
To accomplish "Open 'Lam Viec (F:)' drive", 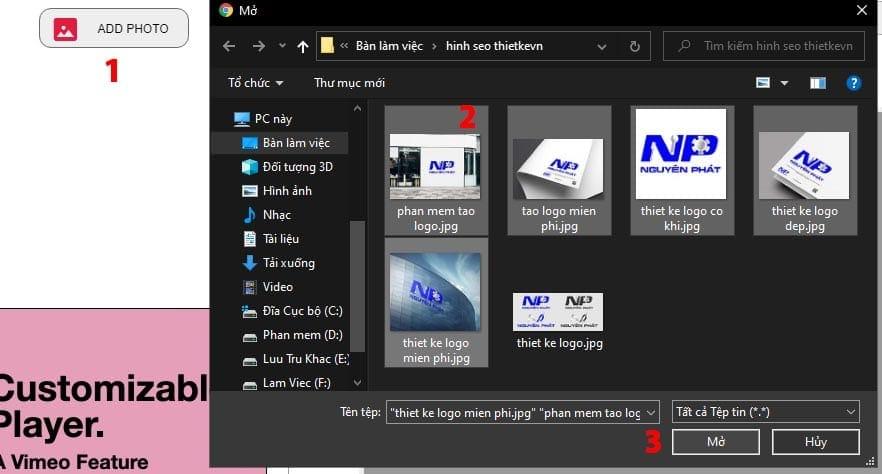I will [x=286, y=383].
